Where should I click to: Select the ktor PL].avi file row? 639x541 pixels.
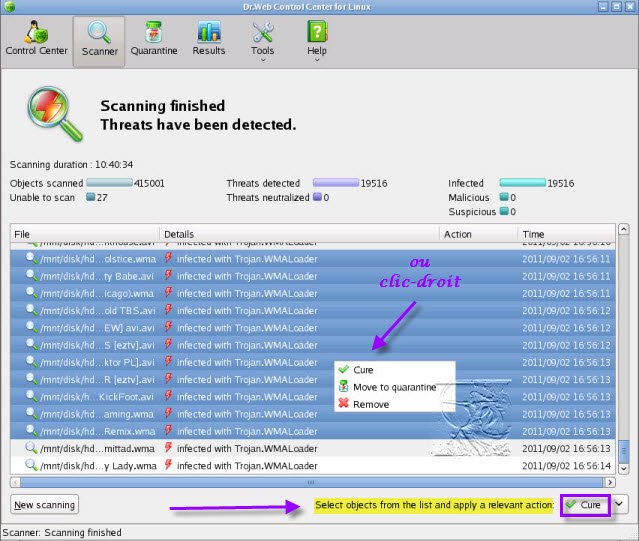(313, 362)
